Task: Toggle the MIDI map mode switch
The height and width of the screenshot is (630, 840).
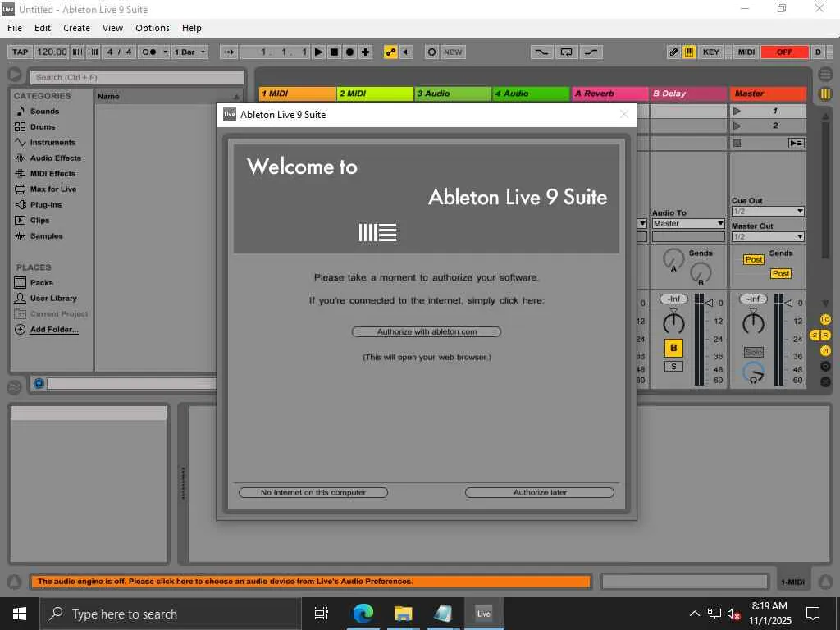Action: (x=746, y=52)
